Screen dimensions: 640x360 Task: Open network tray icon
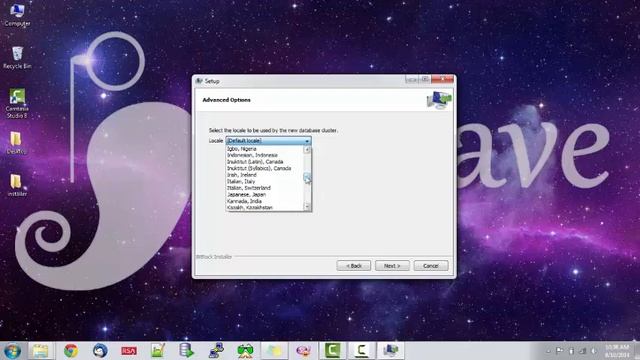tap(583, 351)
